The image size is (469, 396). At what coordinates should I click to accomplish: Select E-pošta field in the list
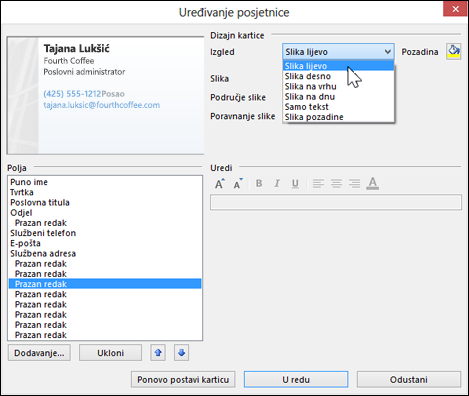pos(105,243)
